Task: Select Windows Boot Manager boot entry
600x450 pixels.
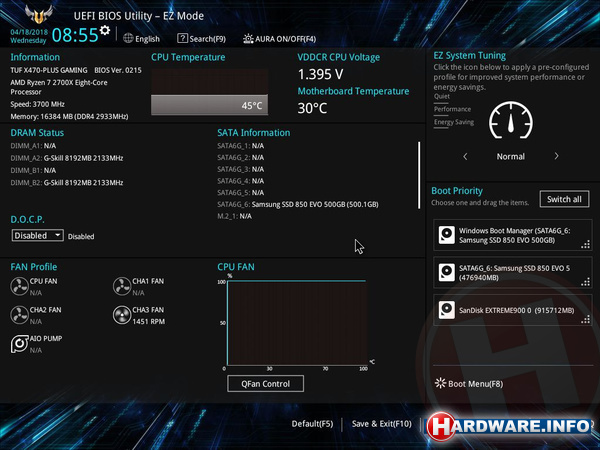Action: pyautogui.click(x=513, y=235)
